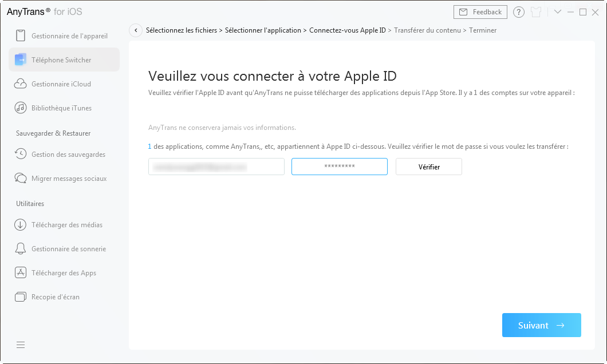Open Télécharger des médias utility
The image size is (607, 364).
(x=64, y=225)
